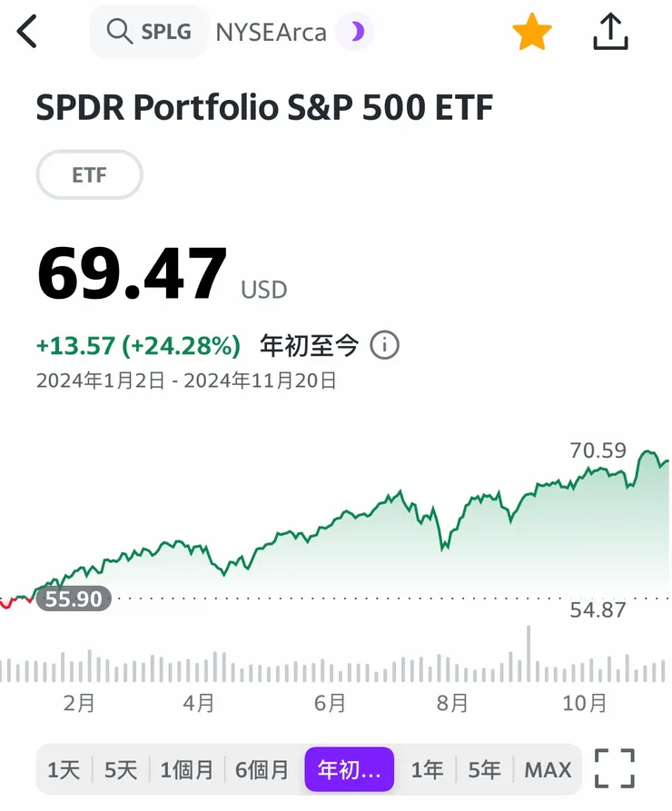Tap the 70.59 peak label on chart
The height and width of the screenshot is (811, 672).
tap(597, 450)
